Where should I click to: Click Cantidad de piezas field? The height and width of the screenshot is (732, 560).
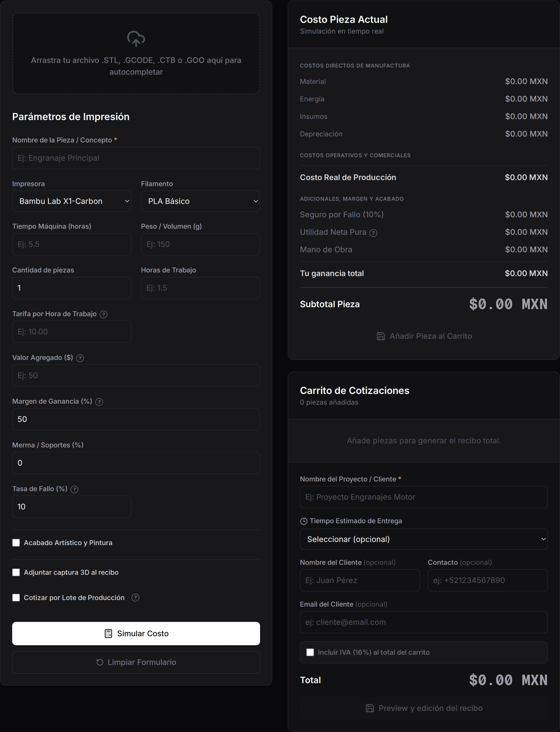(x=72, y=288)
